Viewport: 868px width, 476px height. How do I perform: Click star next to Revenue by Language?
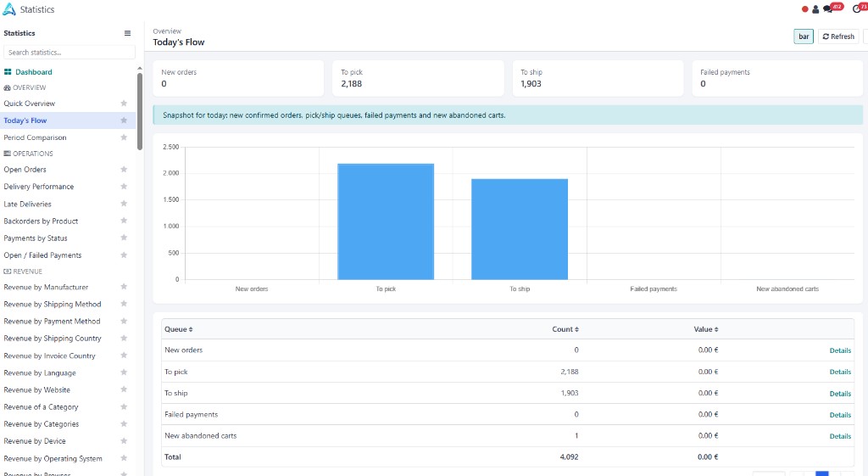point(124,372)
